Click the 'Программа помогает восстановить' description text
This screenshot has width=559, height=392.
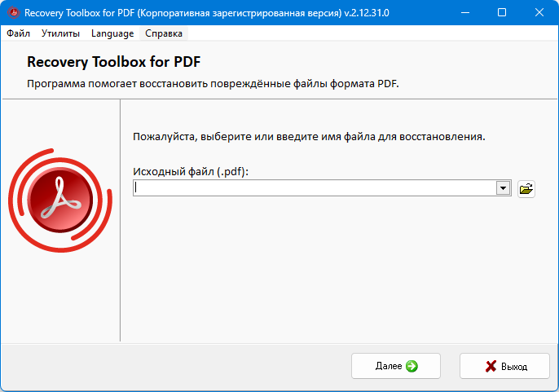tap(213, 84)
